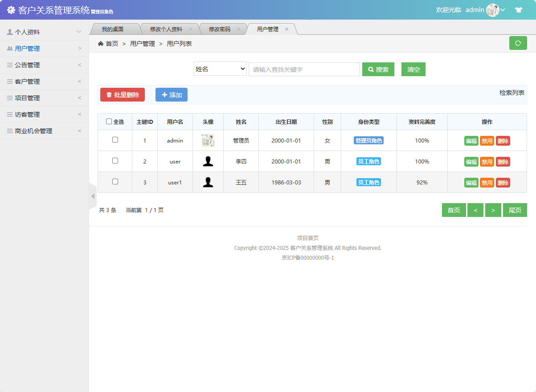
Task: Click the refresh icon button on the right
Action: [x=518, y=43]
